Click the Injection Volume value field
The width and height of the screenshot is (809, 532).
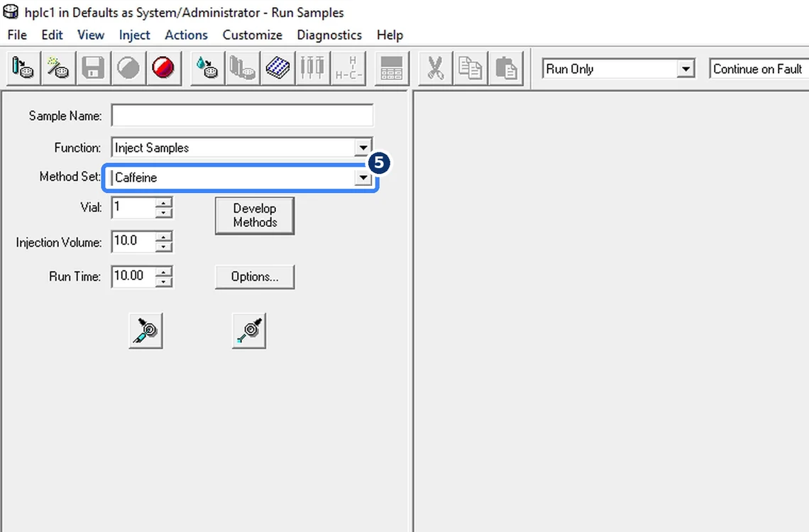point(133,241)
